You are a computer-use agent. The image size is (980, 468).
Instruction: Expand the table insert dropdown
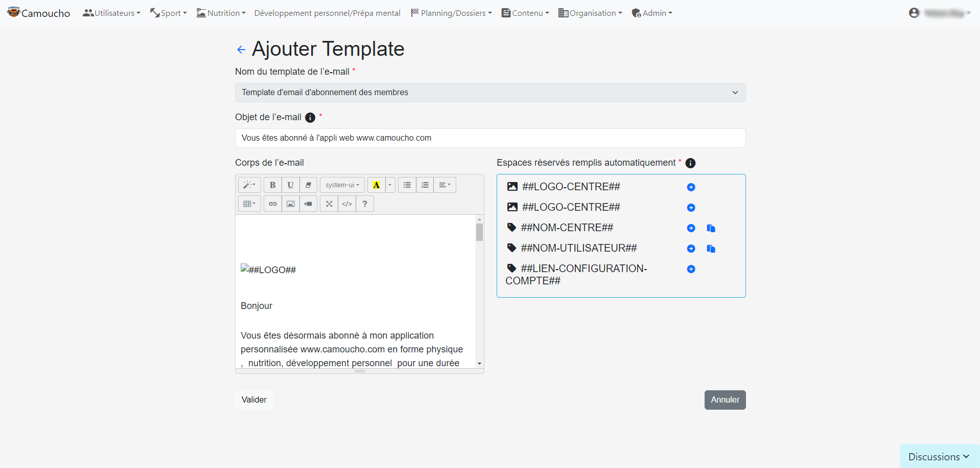[x=249, y=204]
